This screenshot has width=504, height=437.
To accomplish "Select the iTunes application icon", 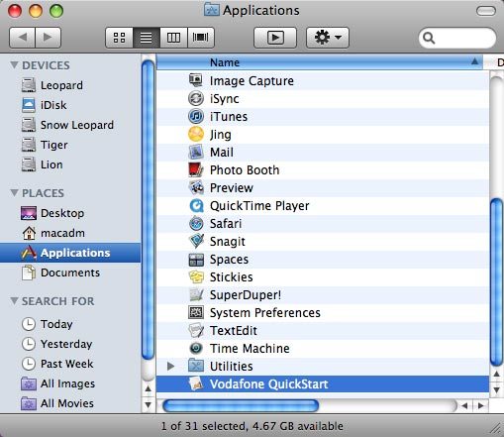I will 196,116.
